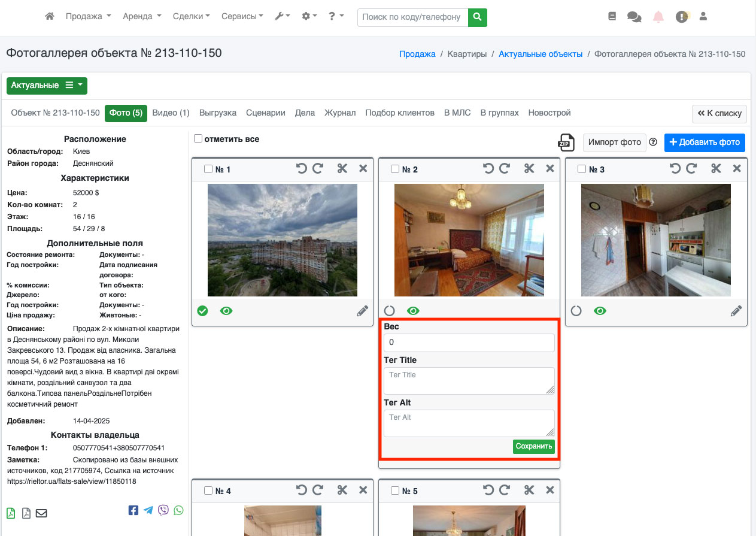Viewport: 756px width, 536px height.
Task: Share the listing via WhatsApp icon
Action: tap(178, 510)
